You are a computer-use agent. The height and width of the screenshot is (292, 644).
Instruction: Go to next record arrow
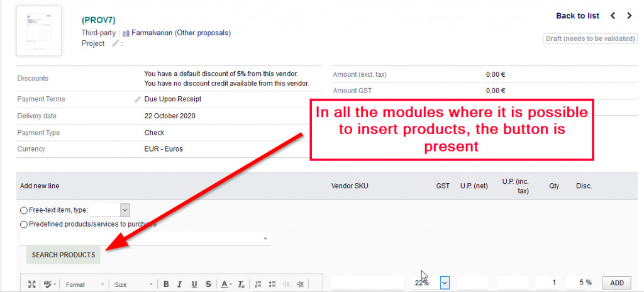[629, 16]
